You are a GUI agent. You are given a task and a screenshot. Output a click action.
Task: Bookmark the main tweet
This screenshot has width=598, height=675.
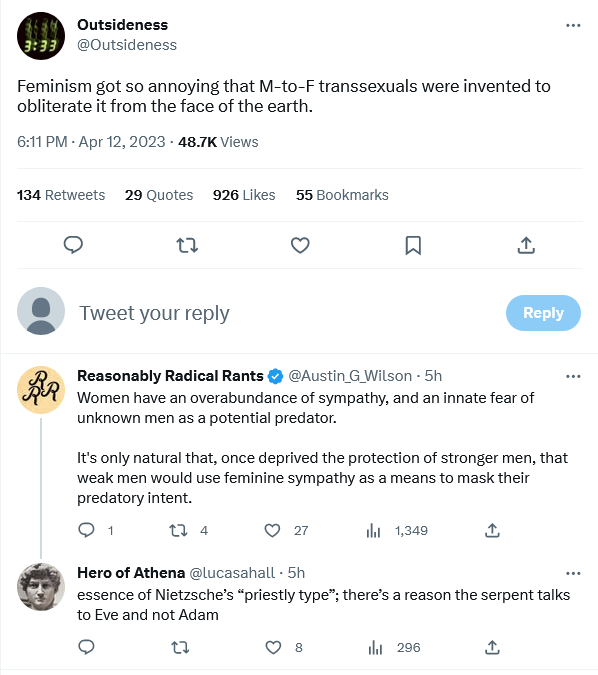(413, 245)
